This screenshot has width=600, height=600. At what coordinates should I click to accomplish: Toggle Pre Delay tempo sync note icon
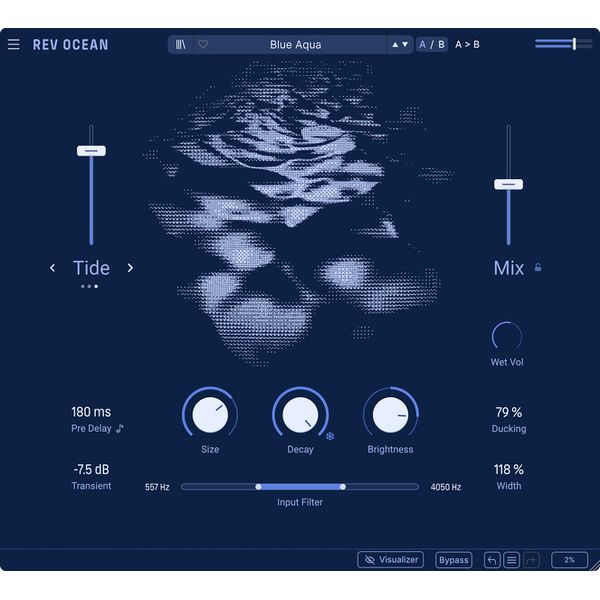tap(120, 428)
